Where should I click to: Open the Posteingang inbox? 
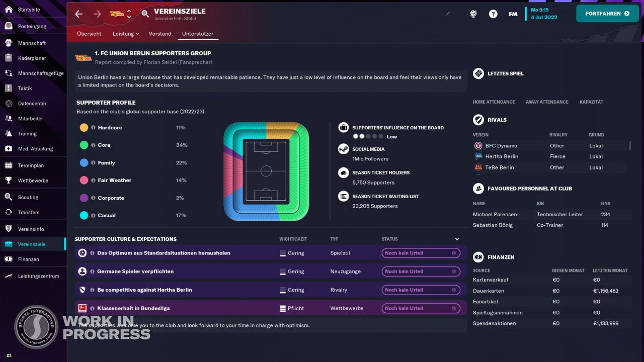click(x=33, y=26)
